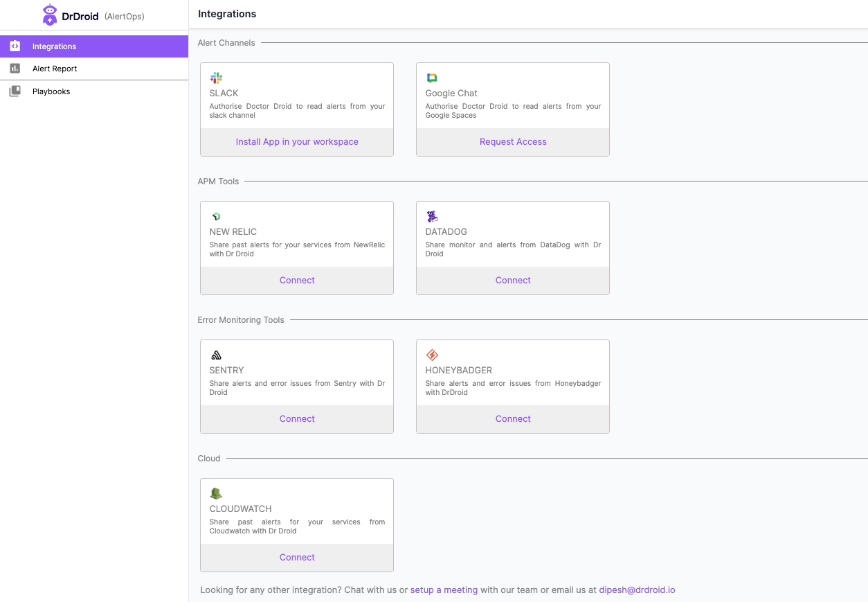Click the Google Chat card title
Screen dimensions: 868x602
(451, 94)
